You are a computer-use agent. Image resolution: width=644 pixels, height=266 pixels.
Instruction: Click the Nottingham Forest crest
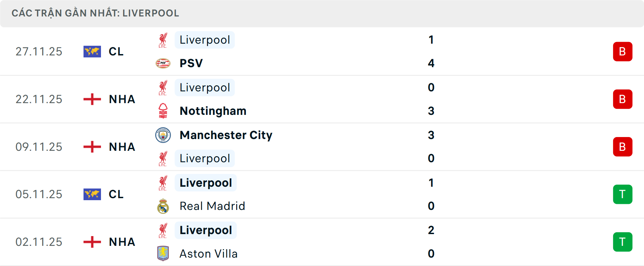(x=163, y=111)
